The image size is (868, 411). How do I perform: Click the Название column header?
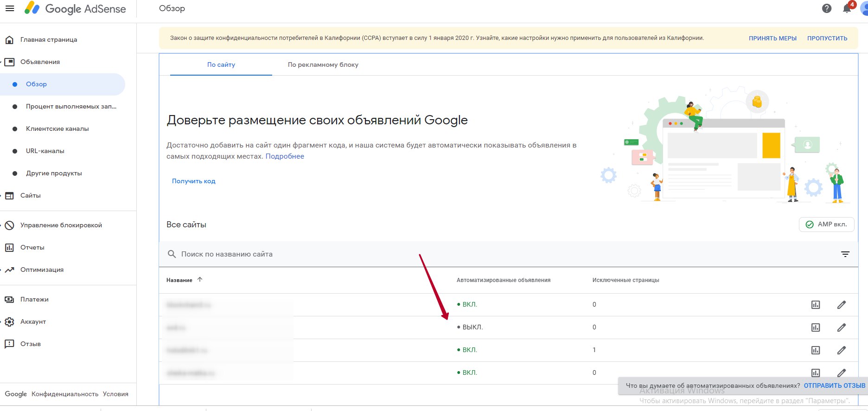179,280
